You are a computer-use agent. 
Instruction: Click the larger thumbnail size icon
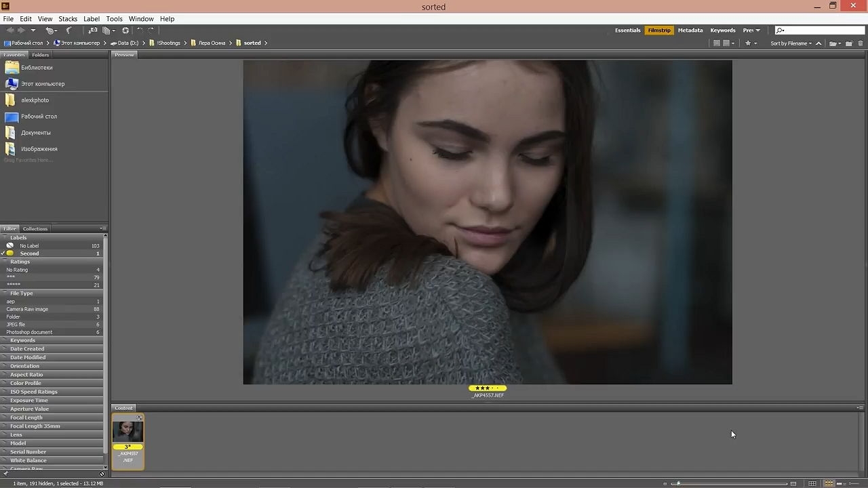pyautogui.click(x=793, y=484)
